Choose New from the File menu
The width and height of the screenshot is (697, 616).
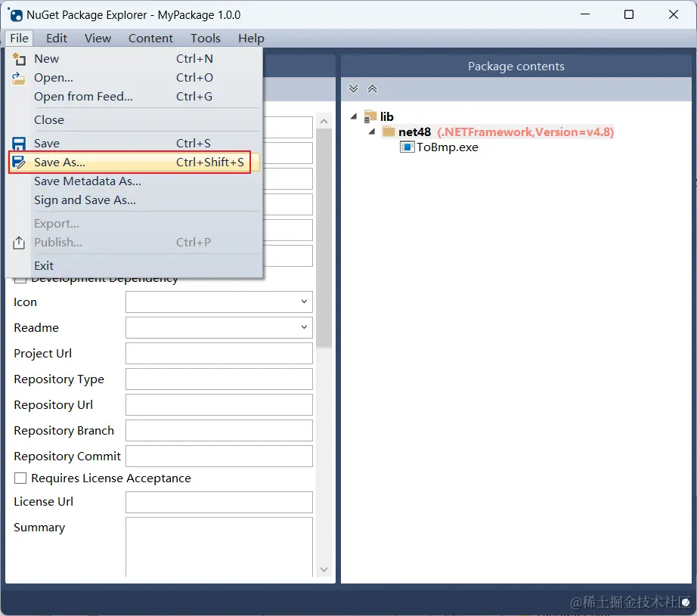[x=135, y=59]
